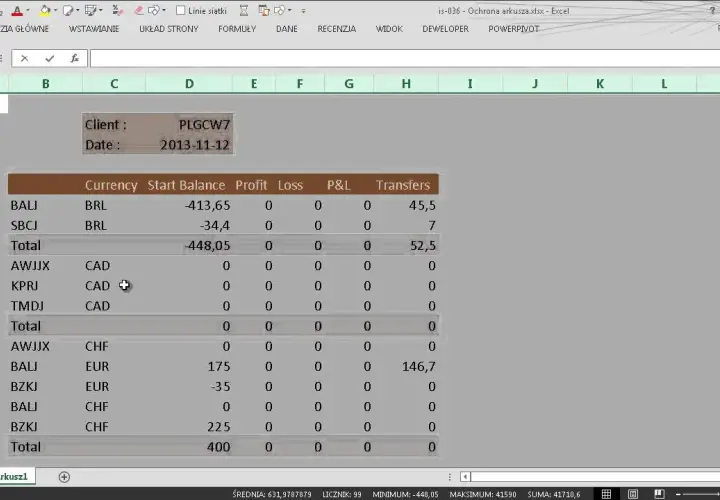Expand the fill color dropdown arrow

click(55, 10)
